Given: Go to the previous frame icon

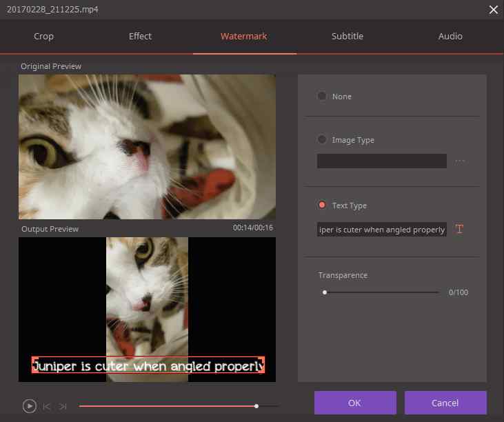Looking at the screenshot, I should click(x=47, y=407).
